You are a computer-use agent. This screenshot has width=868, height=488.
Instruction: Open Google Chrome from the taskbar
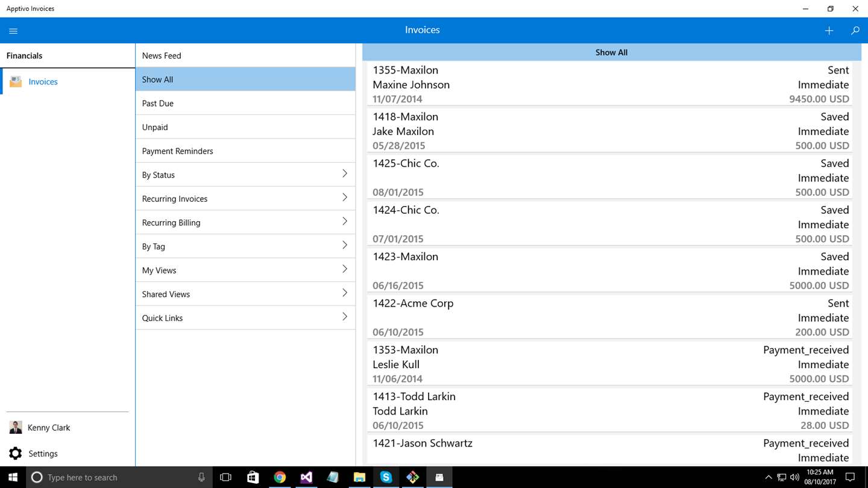pos(280,477)
